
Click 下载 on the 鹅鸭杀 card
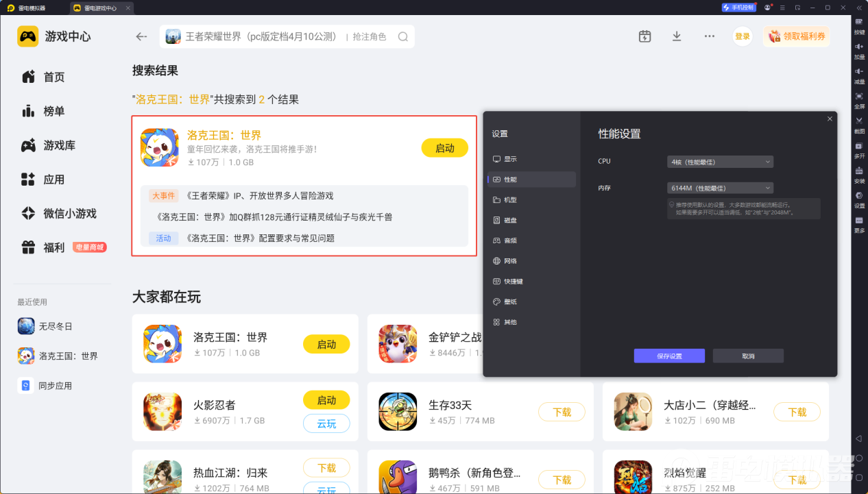coord(562,480)
